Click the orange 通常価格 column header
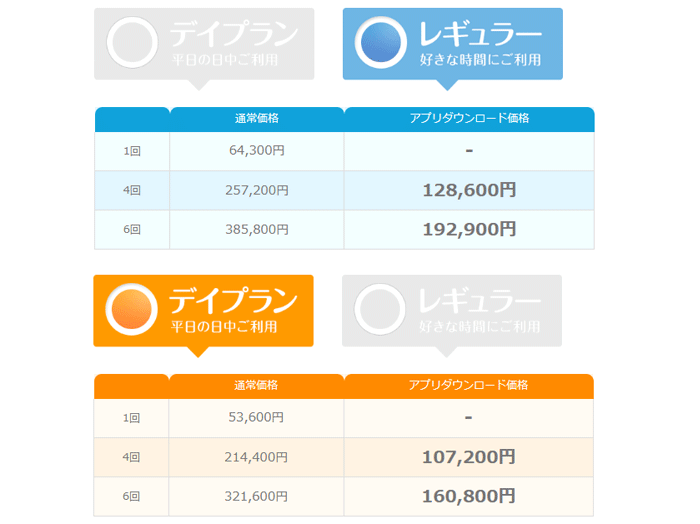Image resolution: width=700 pixels, height=524 pixels. click(256, 386)
